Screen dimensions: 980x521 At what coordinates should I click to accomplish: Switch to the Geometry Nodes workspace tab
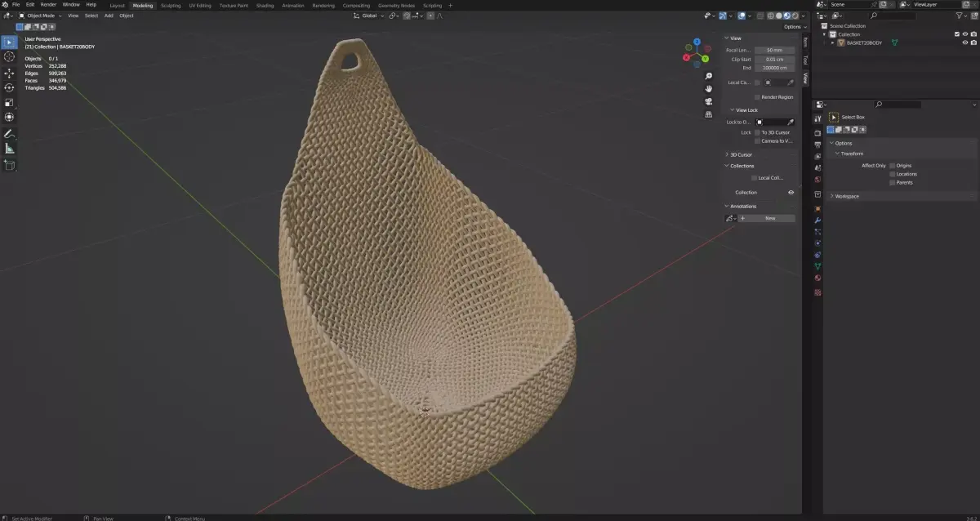pos(394,5)
